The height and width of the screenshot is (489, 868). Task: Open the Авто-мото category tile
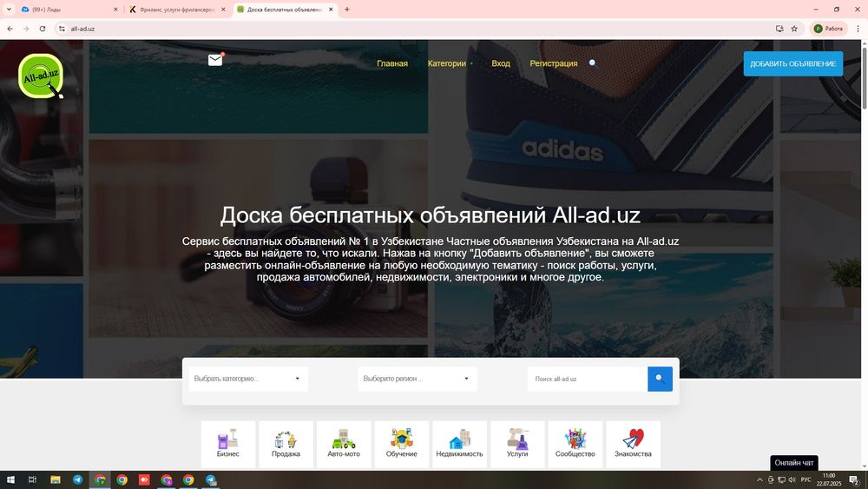click(344, 444)
